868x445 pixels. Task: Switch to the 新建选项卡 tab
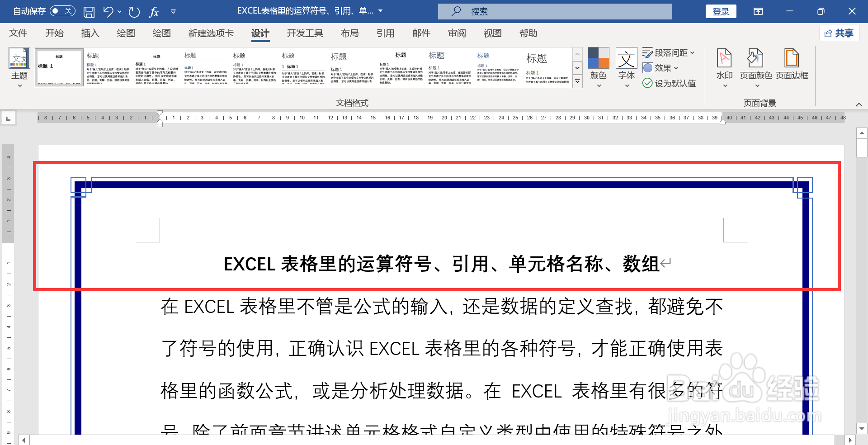point(211,33)
